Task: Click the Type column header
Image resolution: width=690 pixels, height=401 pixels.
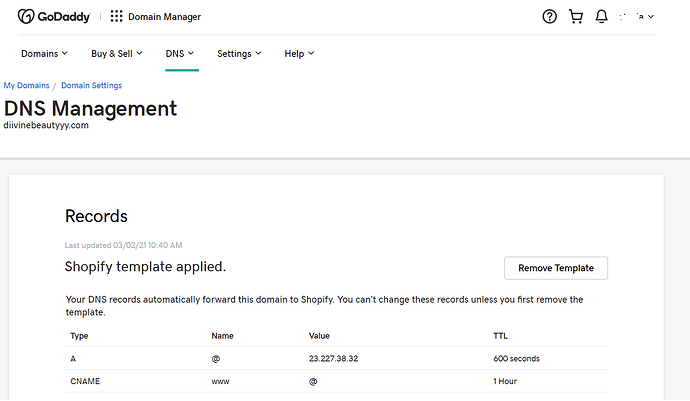Action: (78, 336)
